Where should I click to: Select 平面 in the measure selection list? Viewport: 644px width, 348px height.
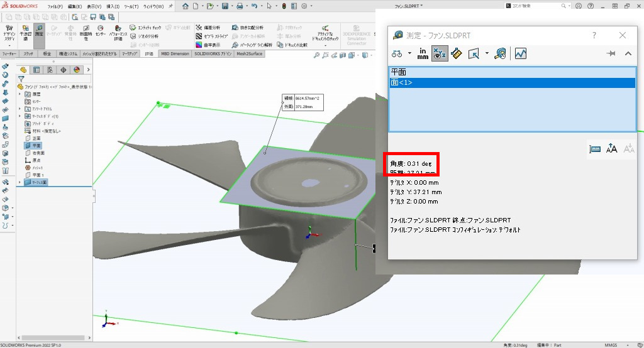[x=512, y=72]
